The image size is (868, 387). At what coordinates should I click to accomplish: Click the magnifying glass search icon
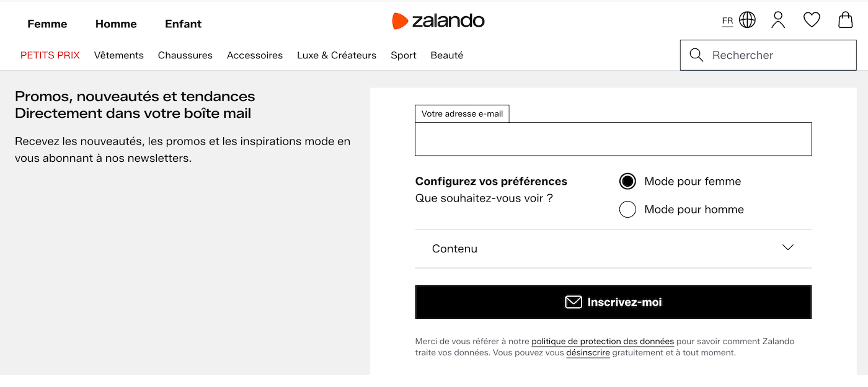(696, 55)
